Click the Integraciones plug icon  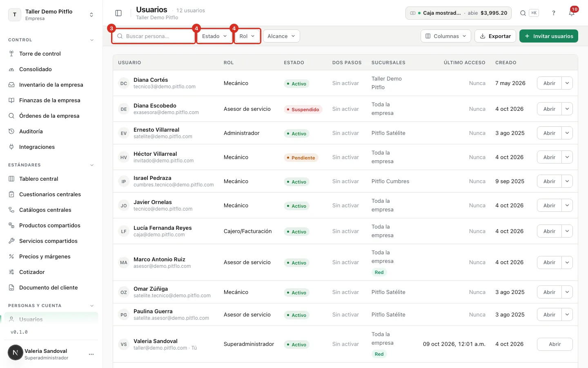(11, 147)
